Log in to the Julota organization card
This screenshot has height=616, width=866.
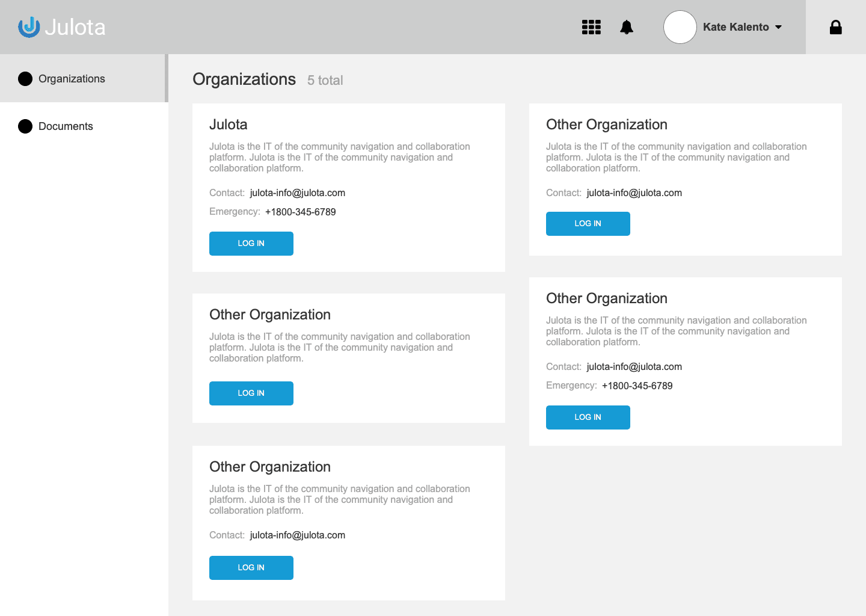pyautogui.click(x=251, y=244)
